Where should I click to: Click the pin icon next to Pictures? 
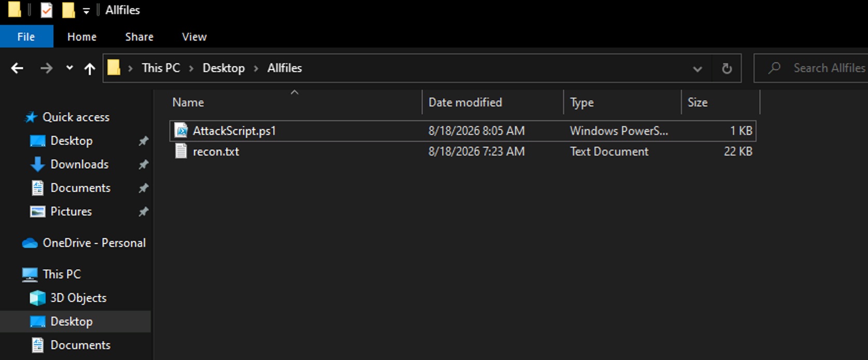click(143, 212)
